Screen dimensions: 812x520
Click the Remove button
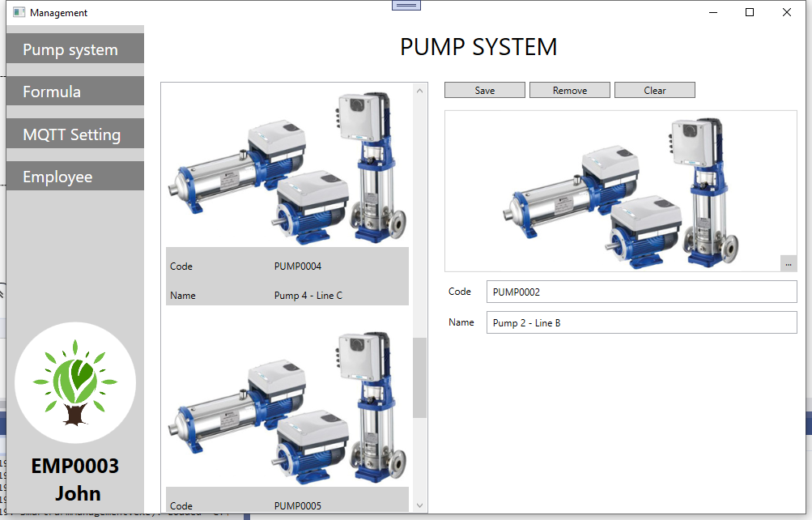point(570,90)
